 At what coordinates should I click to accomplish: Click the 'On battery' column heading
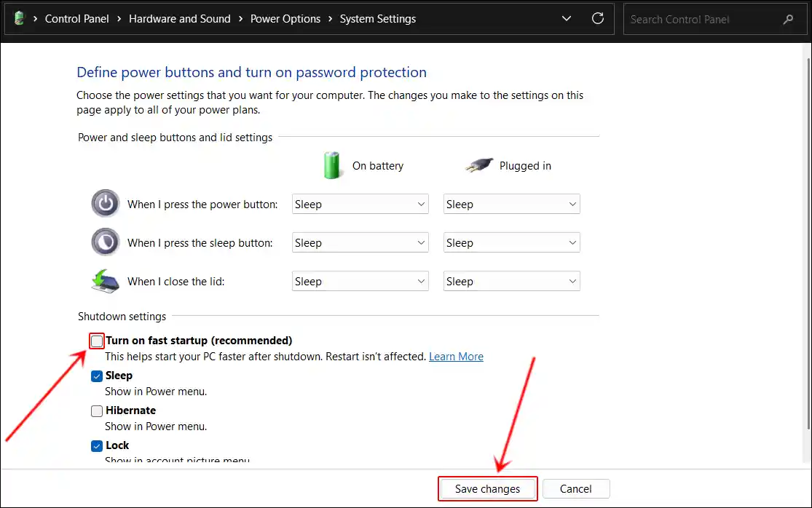(x=378, y=165)
